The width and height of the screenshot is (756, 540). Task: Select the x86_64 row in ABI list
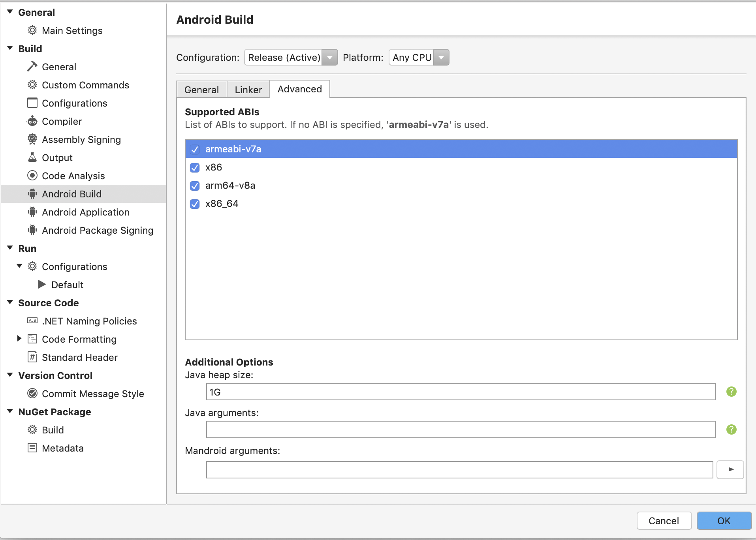point(461,204)
